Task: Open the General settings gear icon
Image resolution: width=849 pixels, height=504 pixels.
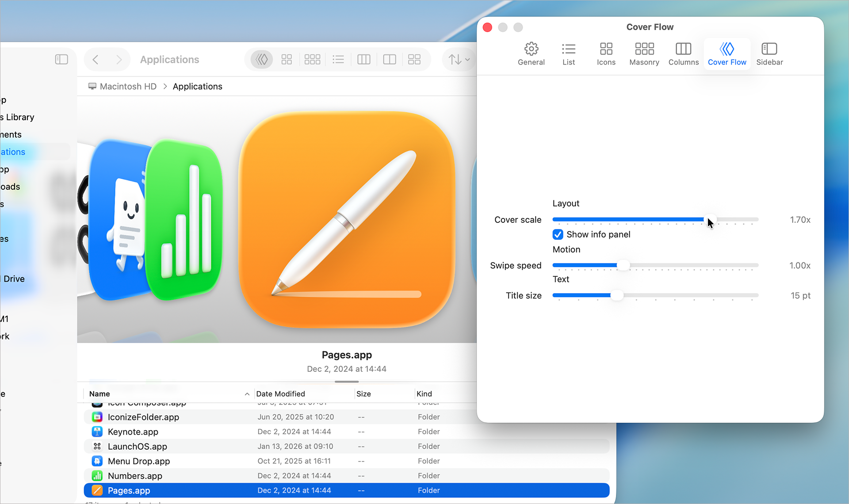Action: (x=531, y=53)
